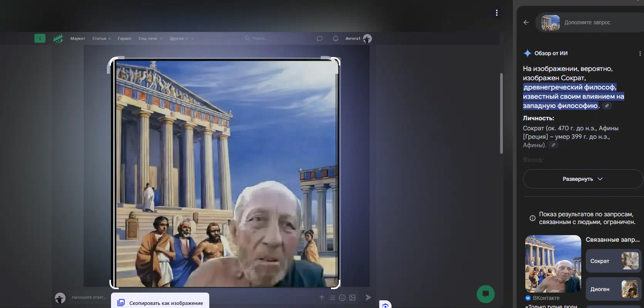Click the Lens camera icon at bottom
Screen dimensions: 644x308
(385, 305)
